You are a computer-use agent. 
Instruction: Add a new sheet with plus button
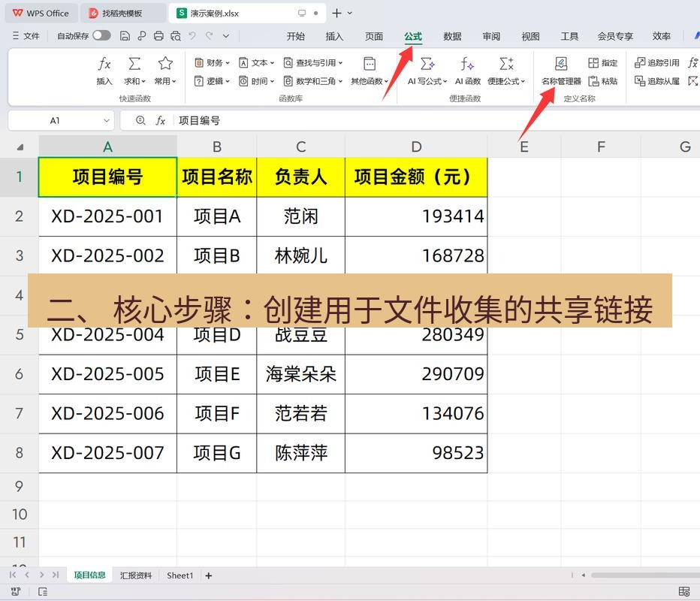(x=209, y=576)
